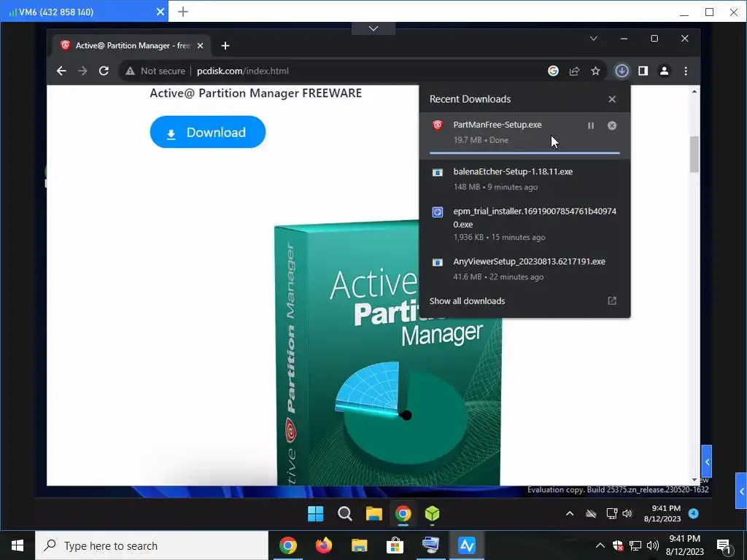The image size is (747, 560).
Task: Share this page via share icon
Action: (x=575, y=71)
